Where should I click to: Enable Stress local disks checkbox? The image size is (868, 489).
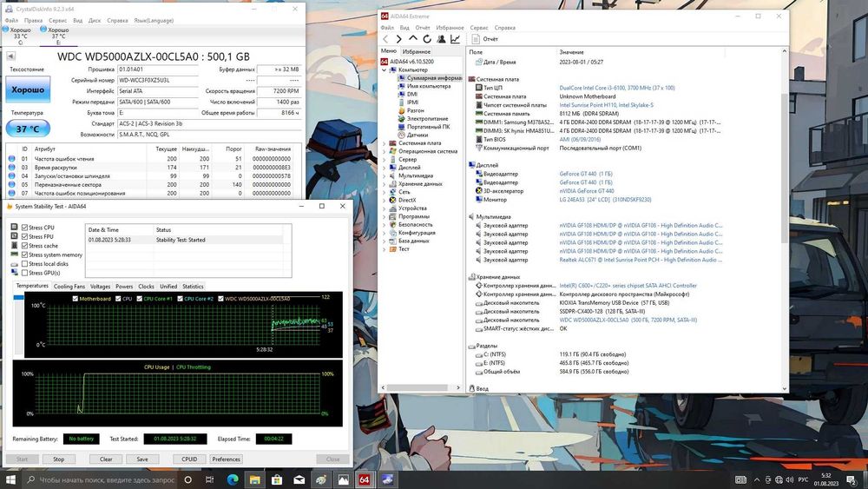(25, 263)
